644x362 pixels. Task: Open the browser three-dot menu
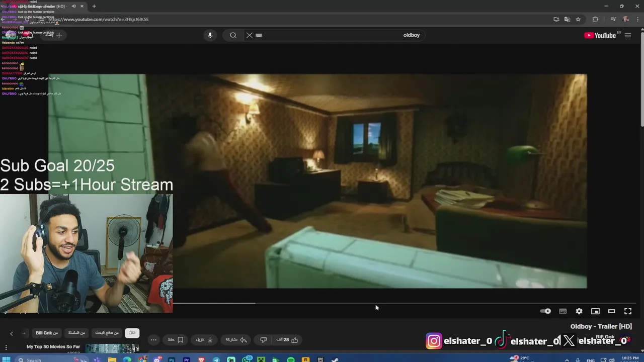tap(637, 19)
